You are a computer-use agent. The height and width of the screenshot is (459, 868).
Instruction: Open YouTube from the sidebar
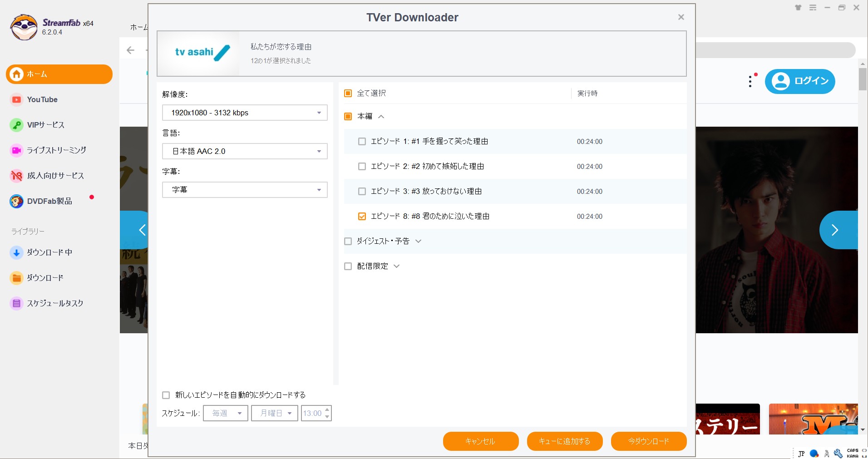tap(42, 99)
